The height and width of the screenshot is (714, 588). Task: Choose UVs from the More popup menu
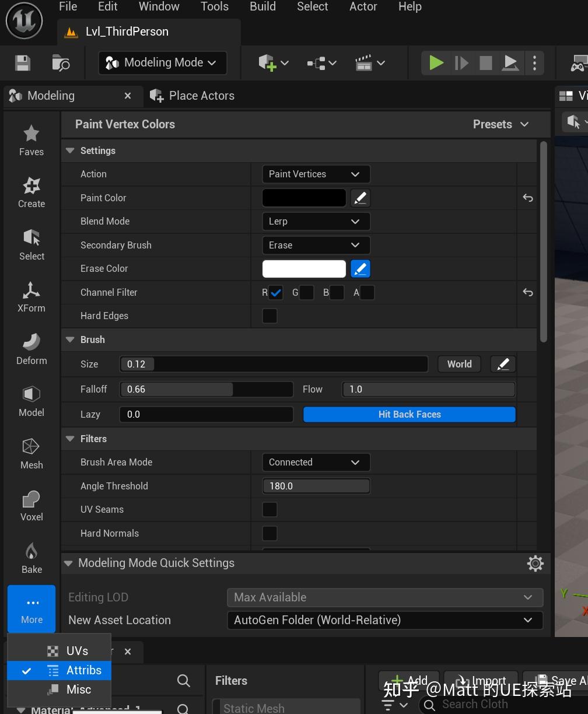tap(76, 651)
